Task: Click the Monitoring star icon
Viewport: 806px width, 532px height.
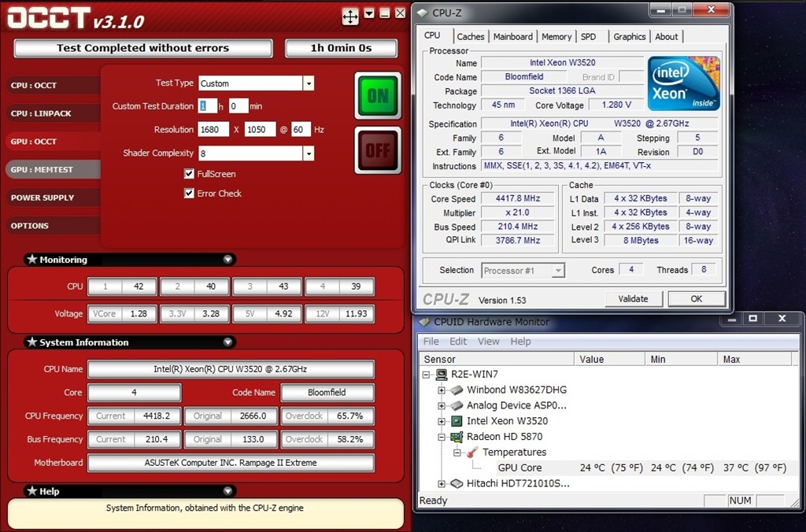Action: pyautogui.click(x=32, y=259)
